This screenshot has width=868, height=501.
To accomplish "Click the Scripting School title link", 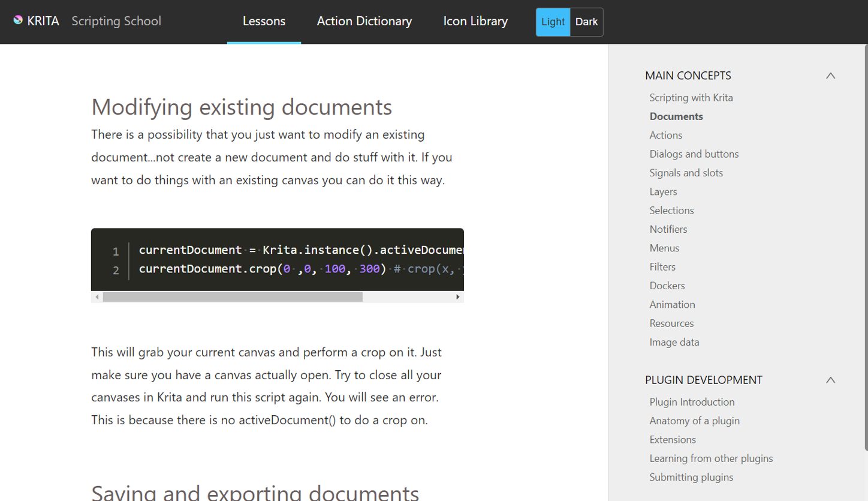I will pyautogui.click(x=116, y=22).
